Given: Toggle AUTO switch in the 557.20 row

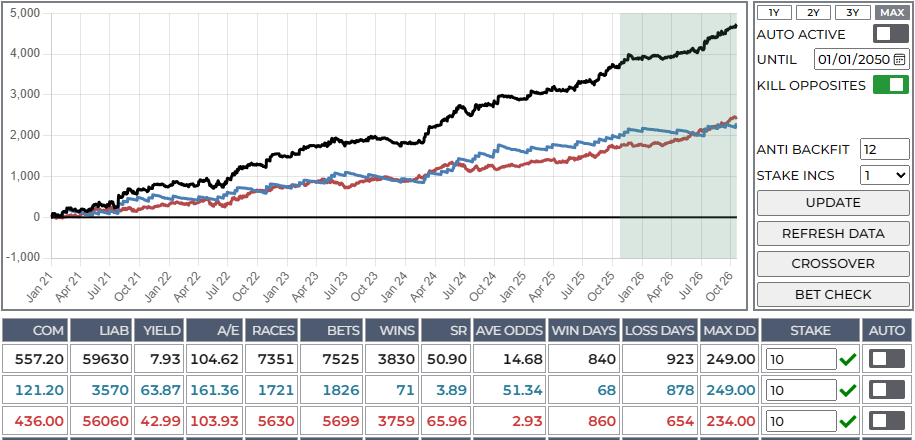Looking at the screenshot, I should pyautogui.click(x=886, y=359).
